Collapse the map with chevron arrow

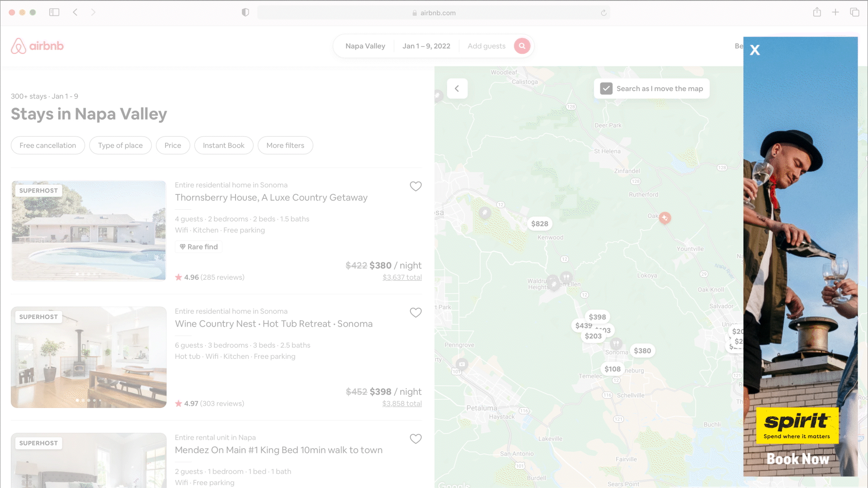[x=457, y=89]
